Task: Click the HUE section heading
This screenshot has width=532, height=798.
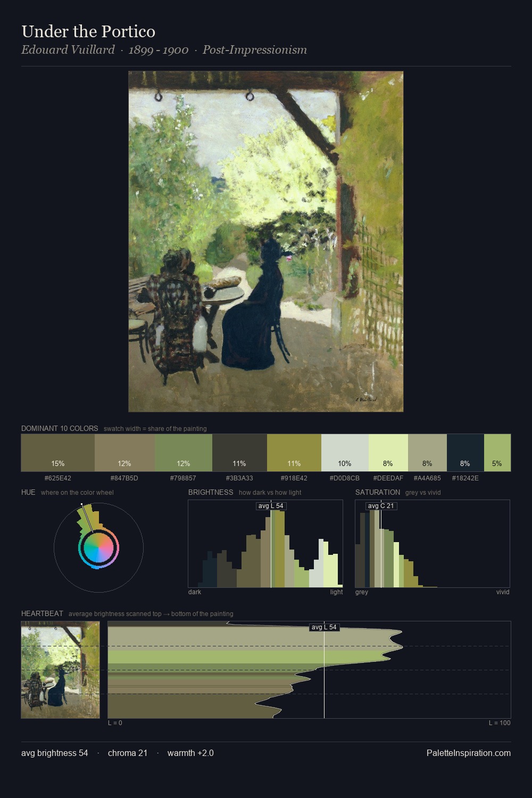Action: [28, 492]
